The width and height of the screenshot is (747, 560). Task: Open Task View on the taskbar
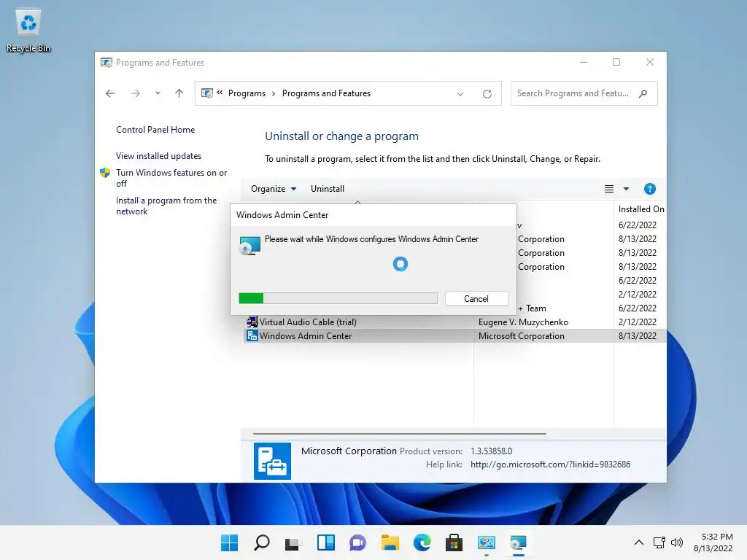click(x=293, y=542)
